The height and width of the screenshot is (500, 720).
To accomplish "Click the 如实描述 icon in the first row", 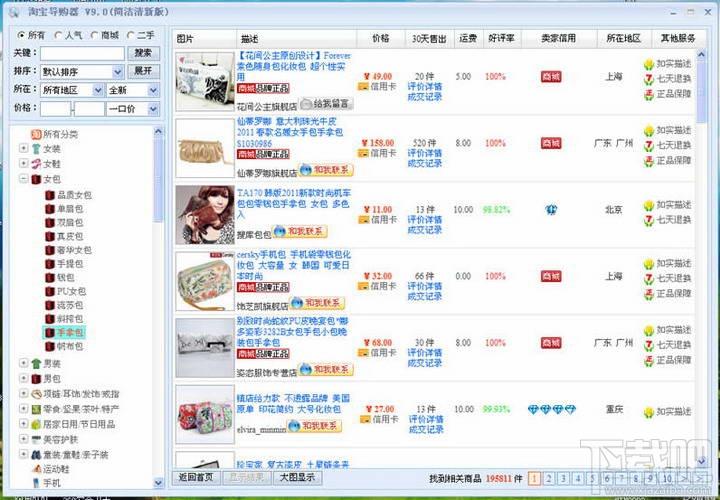I will (648, 64).
